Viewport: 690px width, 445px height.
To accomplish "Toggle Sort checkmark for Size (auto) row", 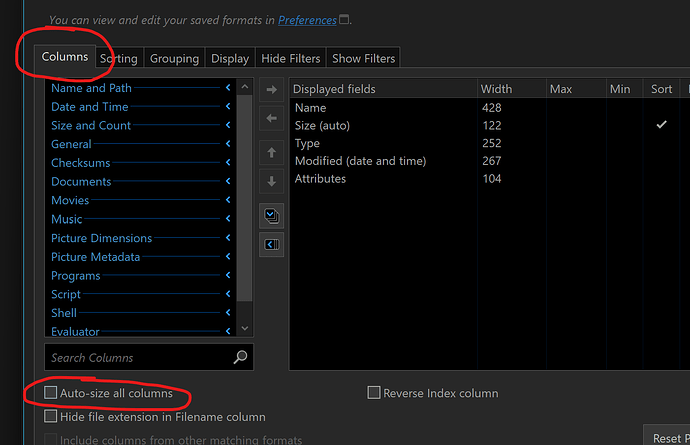I will pyautogui.click(x=661, y=125).
